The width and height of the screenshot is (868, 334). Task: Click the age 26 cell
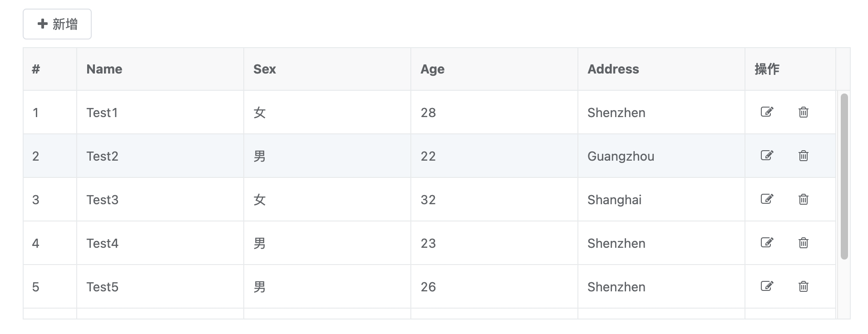click(x=494, y=286)
